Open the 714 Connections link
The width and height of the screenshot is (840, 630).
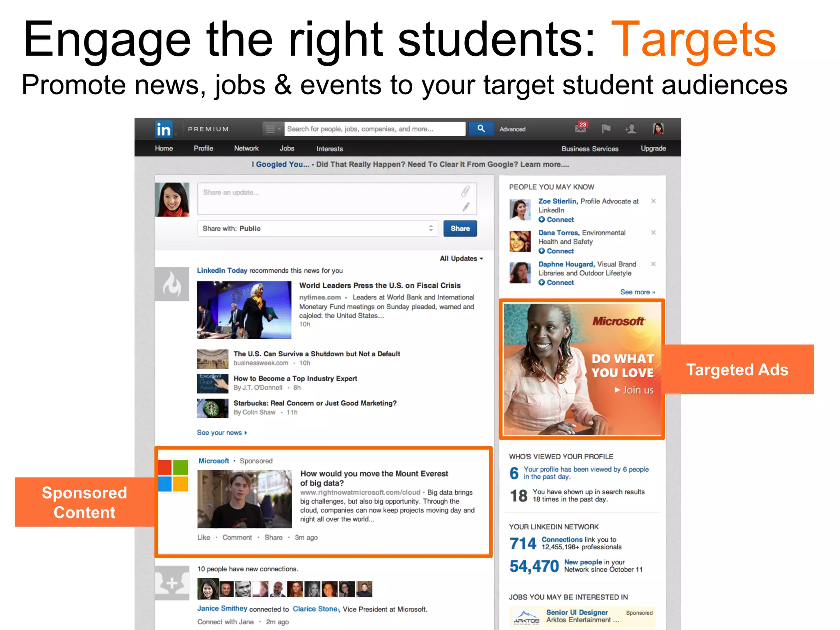click(562, 540)
